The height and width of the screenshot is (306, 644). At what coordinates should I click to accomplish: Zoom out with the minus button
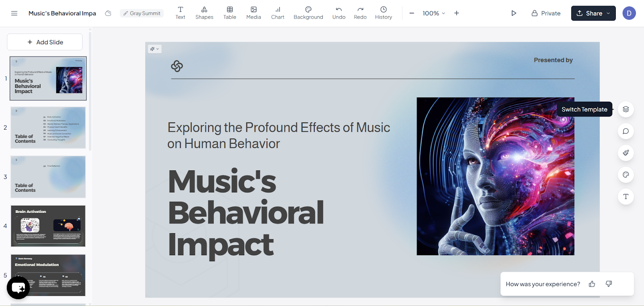tap(412, 13)
